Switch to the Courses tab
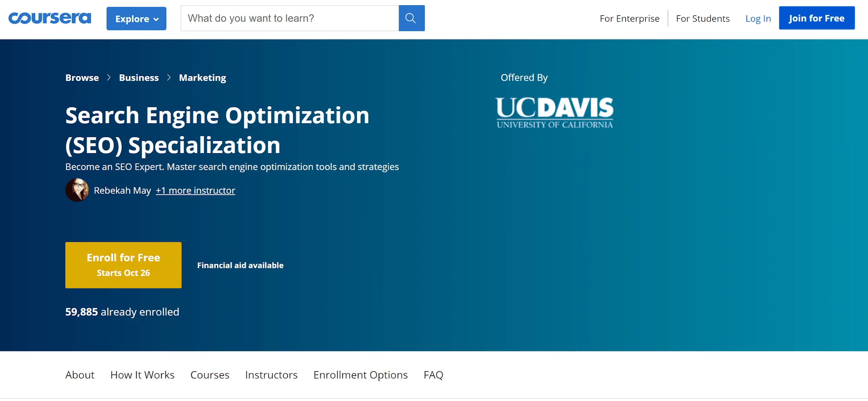868x401 pixels. pyautogui.click(x=210, y=375)
